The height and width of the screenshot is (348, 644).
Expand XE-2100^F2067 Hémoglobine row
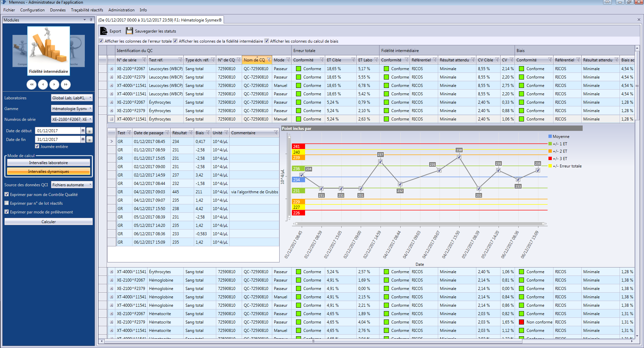pyautogui.click(x=112, y=280)
